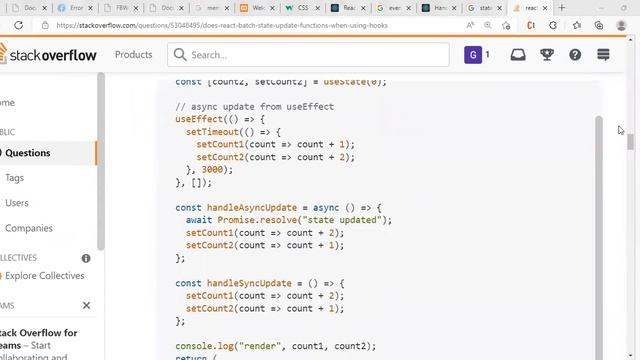Open the browser extensions puzzle icon
640x360 pixels.
[x=553, y=25]
